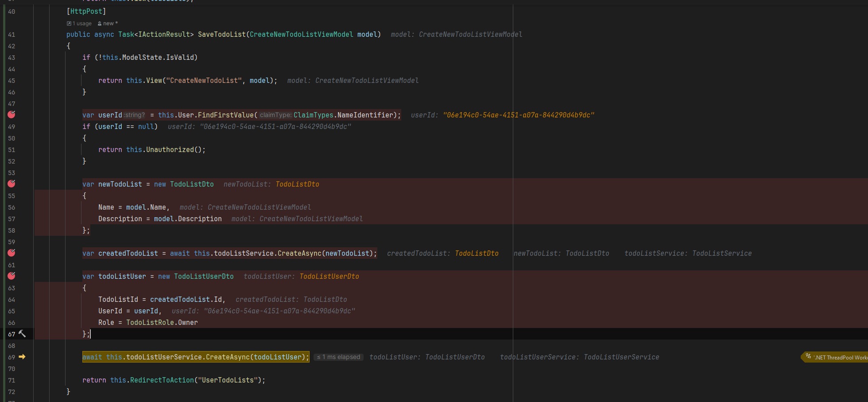The image size is (868, 402).
Task: Toggle breakpoint on the newTodoList declaration line
Action: point(12,183)
